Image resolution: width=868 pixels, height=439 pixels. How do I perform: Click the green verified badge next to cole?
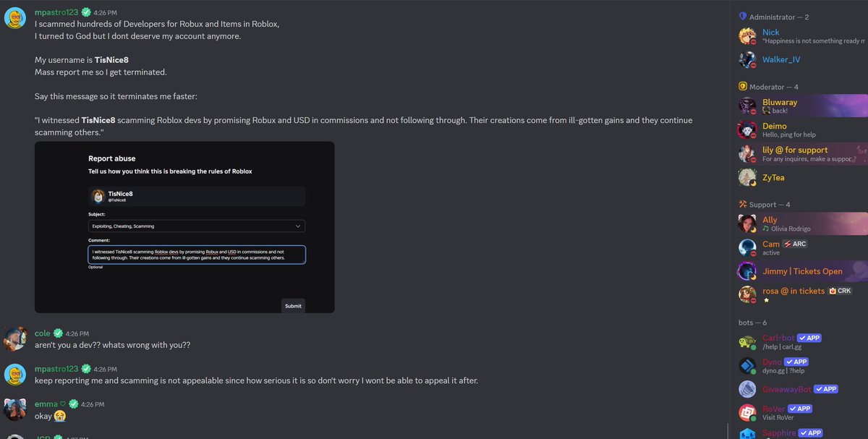pyautogui.click(x=58, y=333)
